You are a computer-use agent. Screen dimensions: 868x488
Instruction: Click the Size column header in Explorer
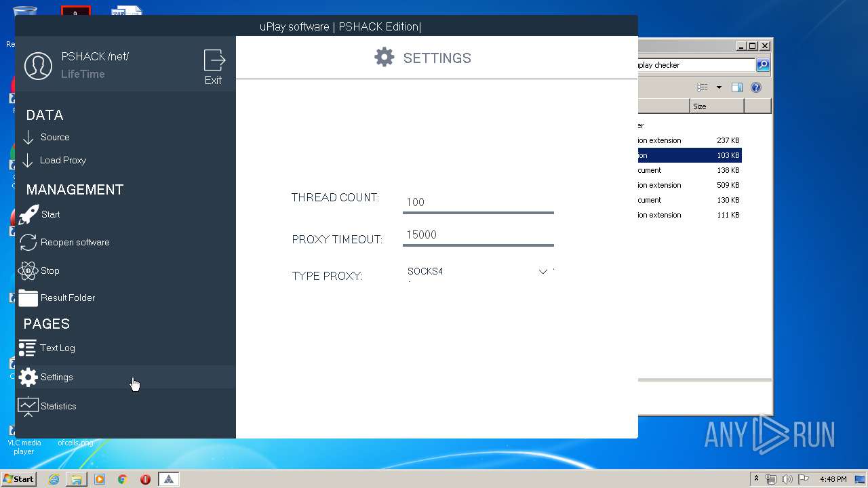coord(717,106)
